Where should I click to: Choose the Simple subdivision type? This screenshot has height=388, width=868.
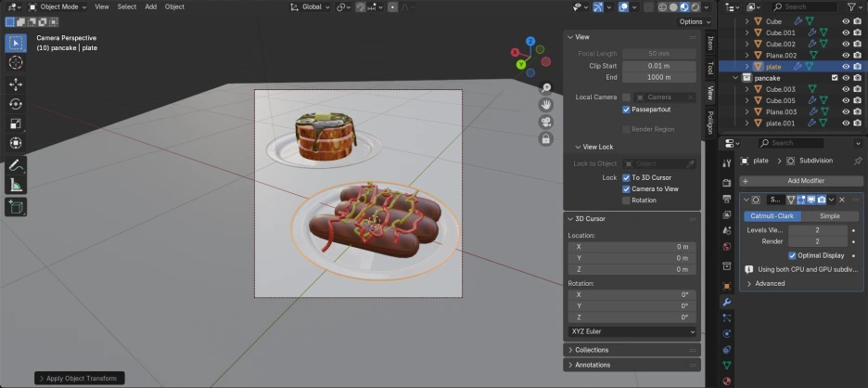click(829, 216)
